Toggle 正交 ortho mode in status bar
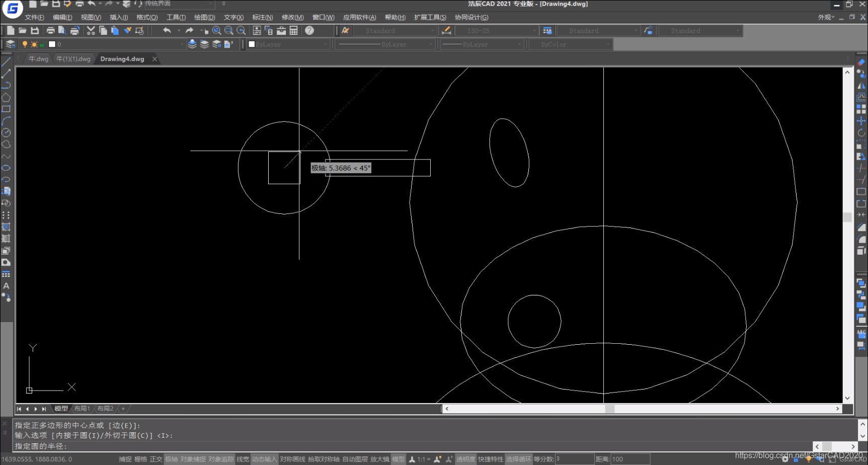 pos(156,459)
